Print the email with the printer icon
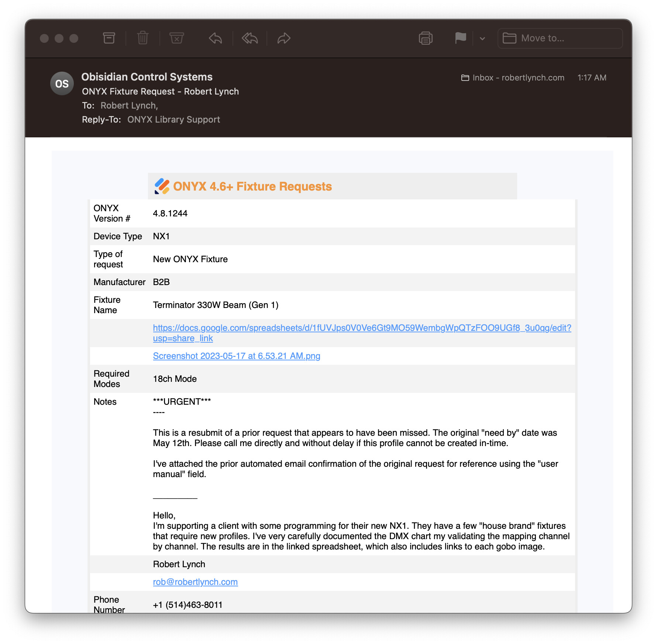The height and width of the screenshot is (644, 657). tap(426, 38)
